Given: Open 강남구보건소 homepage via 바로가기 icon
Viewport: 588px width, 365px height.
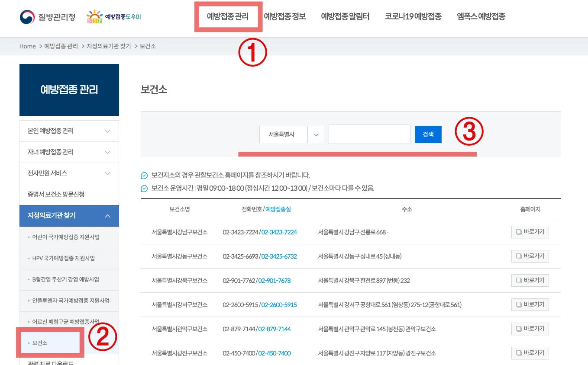Looking at the screenshot, I should 530,232.
